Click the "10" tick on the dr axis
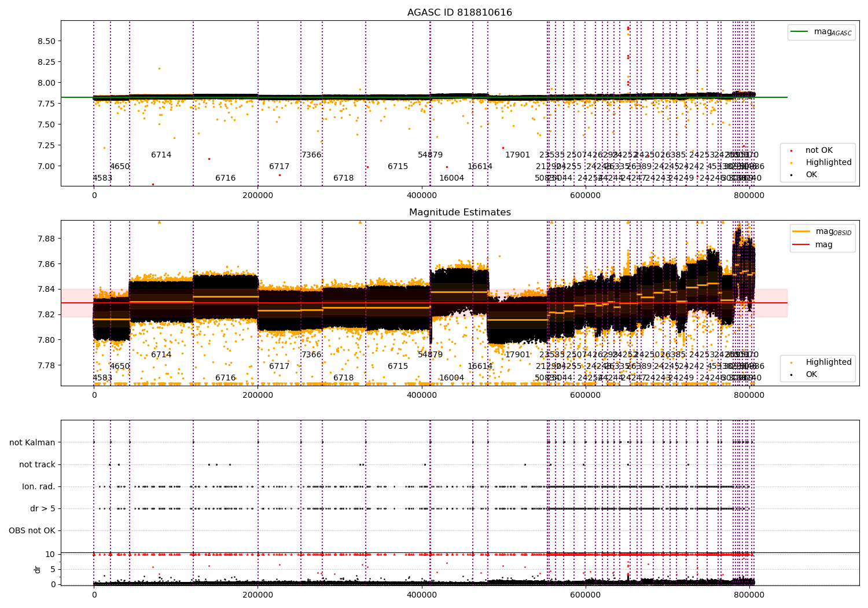The width and height of the screenshot is (868, 608). tap(50, 555)
